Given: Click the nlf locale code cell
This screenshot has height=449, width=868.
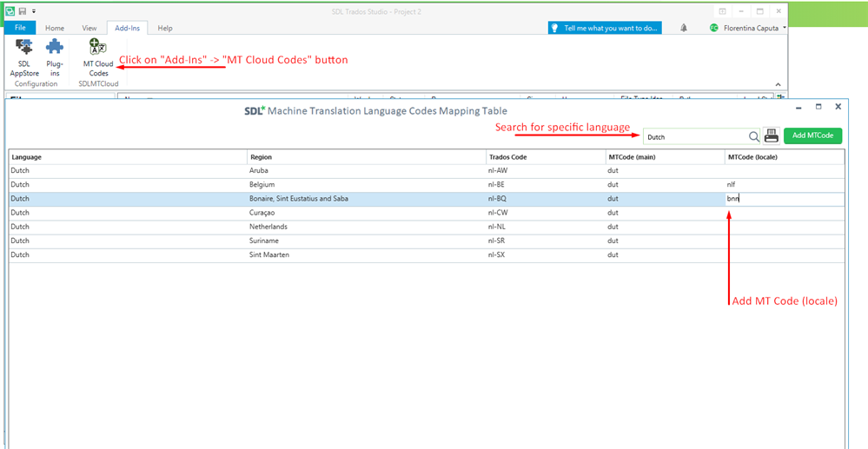Looking at the screenshot, I should (x=785, y=185).
